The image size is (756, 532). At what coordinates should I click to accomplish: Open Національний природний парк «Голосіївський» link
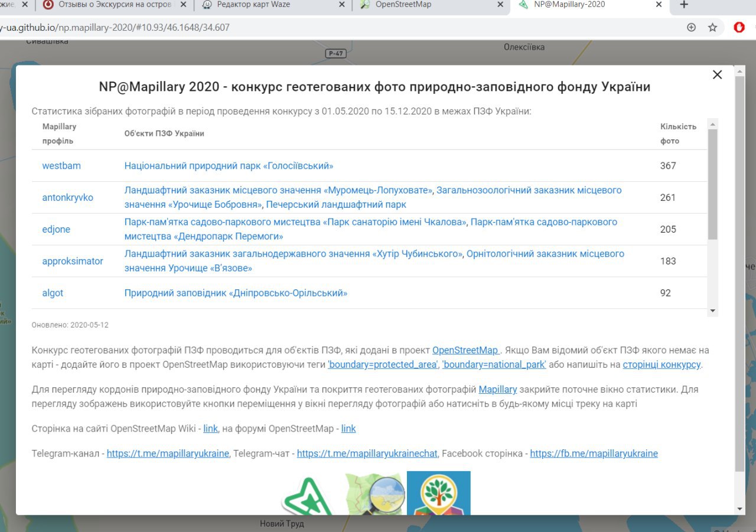[229, 166]
